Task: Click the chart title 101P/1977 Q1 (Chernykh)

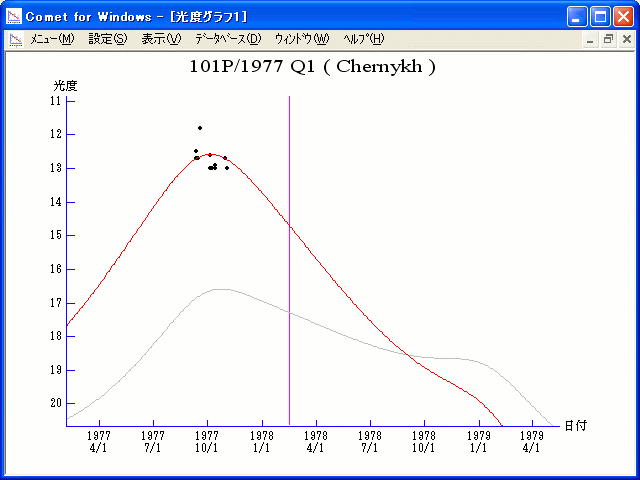Action: (312, 67)
